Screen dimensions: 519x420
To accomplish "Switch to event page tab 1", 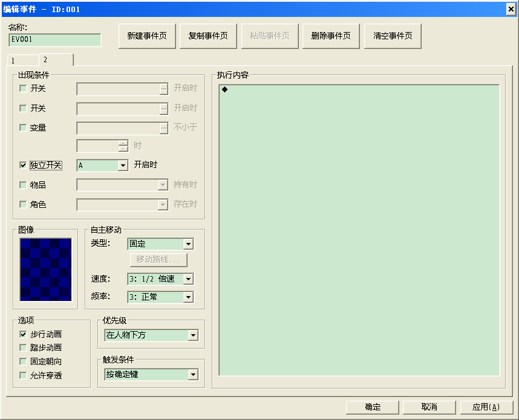I will click(x=22, y=60).
